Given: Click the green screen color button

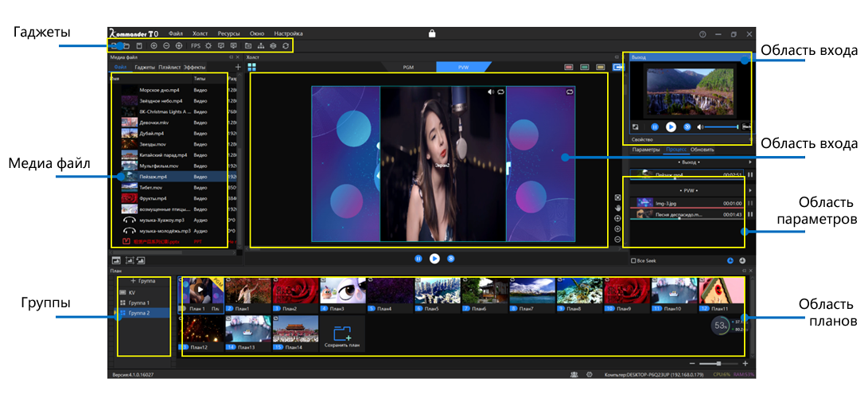Looking at the screenshot, I should point(584,67).
